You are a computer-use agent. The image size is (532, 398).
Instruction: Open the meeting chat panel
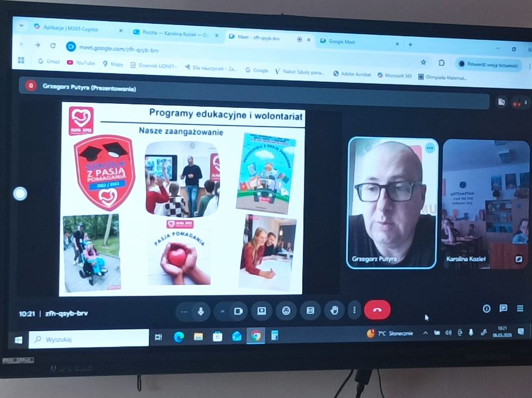coord(503,308)
